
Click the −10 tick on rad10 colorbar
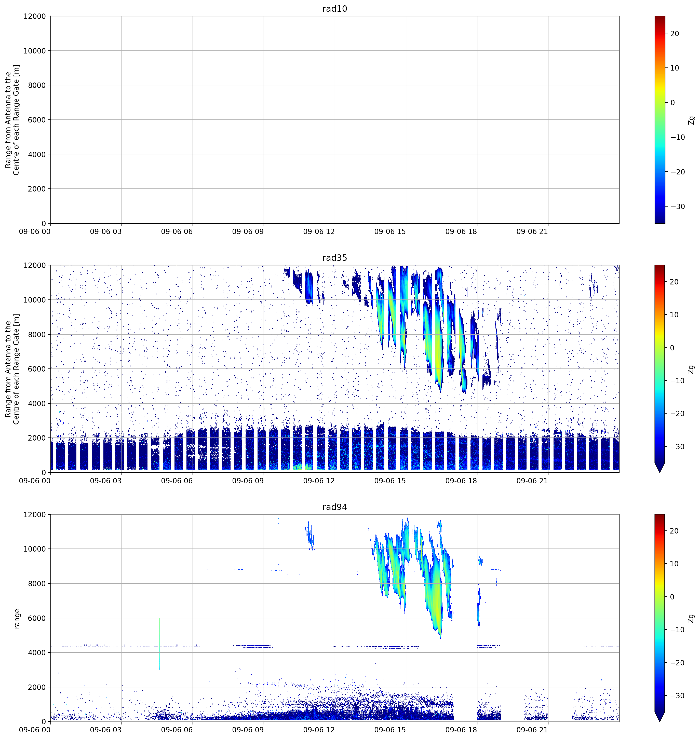click(x=677, y=137)
